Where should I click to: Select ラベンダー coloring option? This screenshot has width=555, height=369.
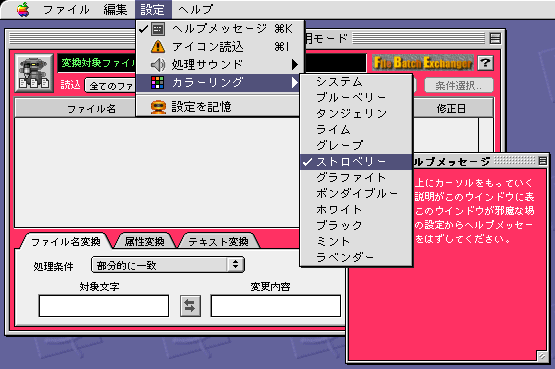pos(356,257)
